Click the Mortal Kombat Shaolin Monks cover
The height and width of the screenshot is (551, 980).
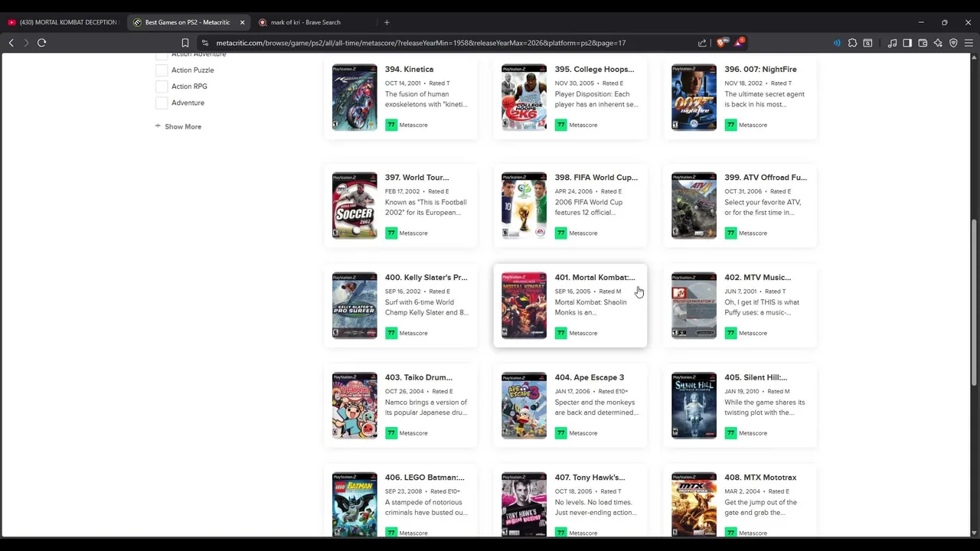pyautogui.click(x=524, y=305)
